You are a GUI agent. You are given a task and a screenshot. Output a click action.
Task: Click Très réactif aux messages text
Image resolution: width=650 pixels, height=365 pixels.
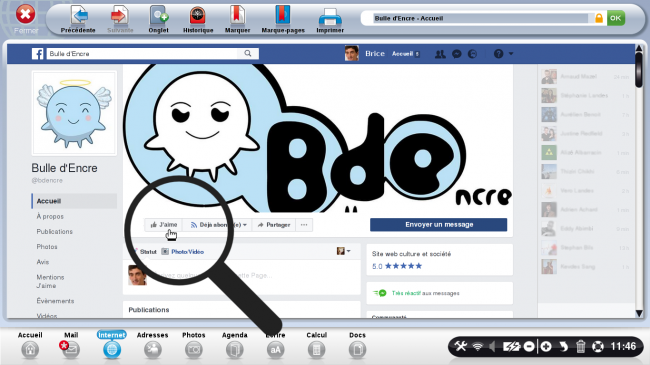tap(425, 293)
